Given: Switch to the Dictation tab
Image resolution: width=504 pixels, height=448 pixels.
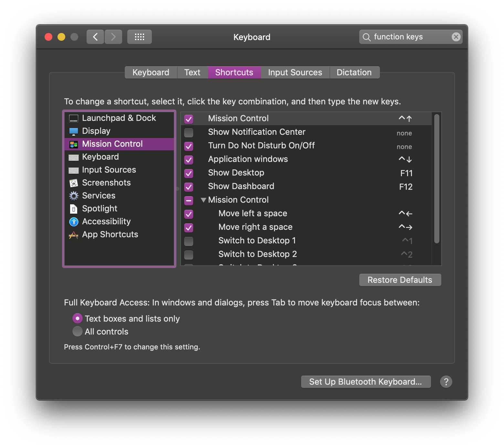Looking at the screenshot, I should click(354, 72).
